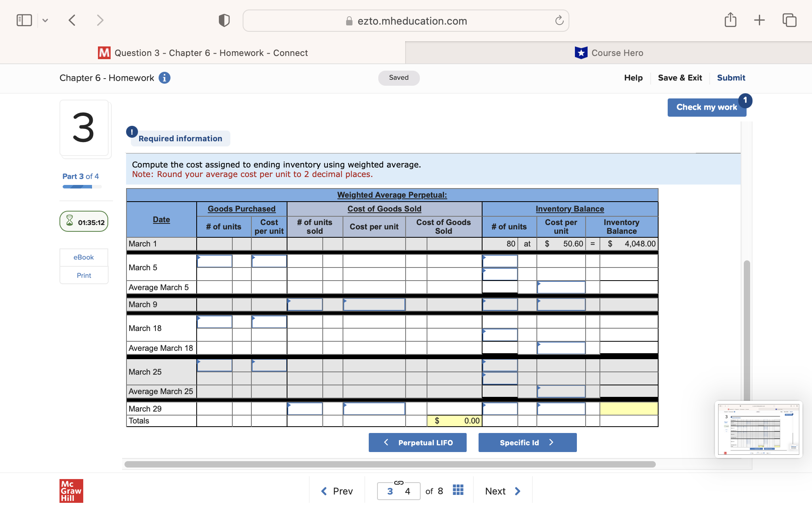Screen dimensions: 812x508
Task: Switch to the Course Hero tab
Action: (x=609, y=52)
